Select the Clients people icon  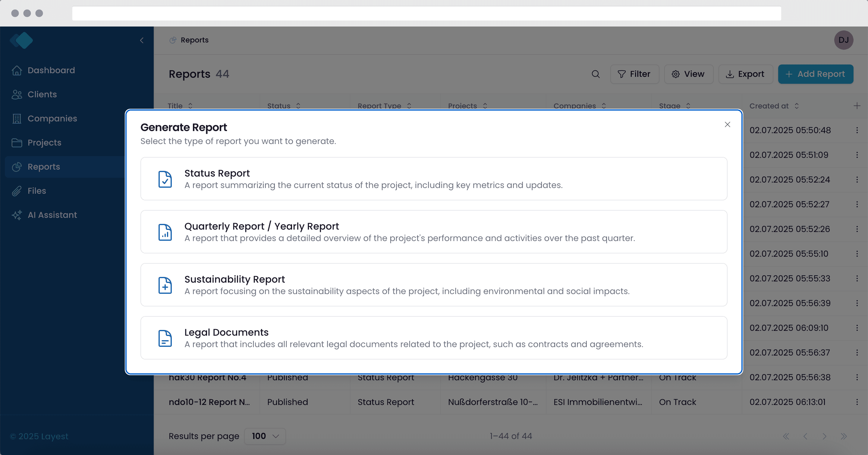(17, 94)
